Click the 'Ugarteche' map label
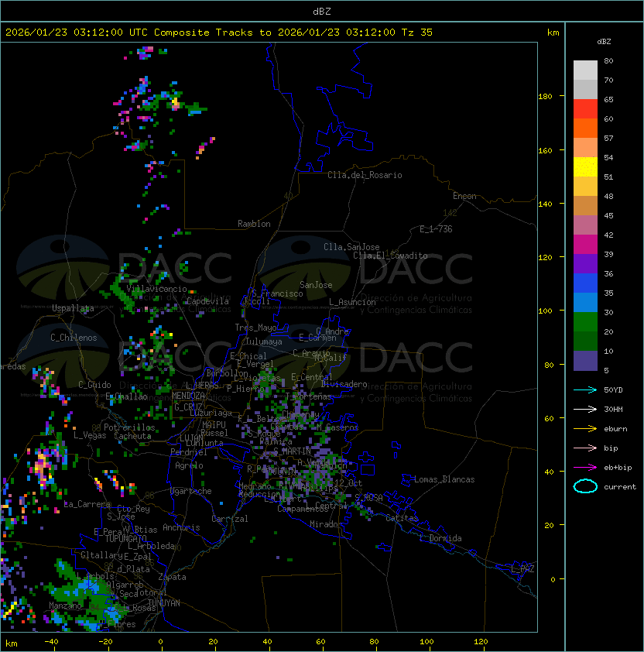 (191, 491)
